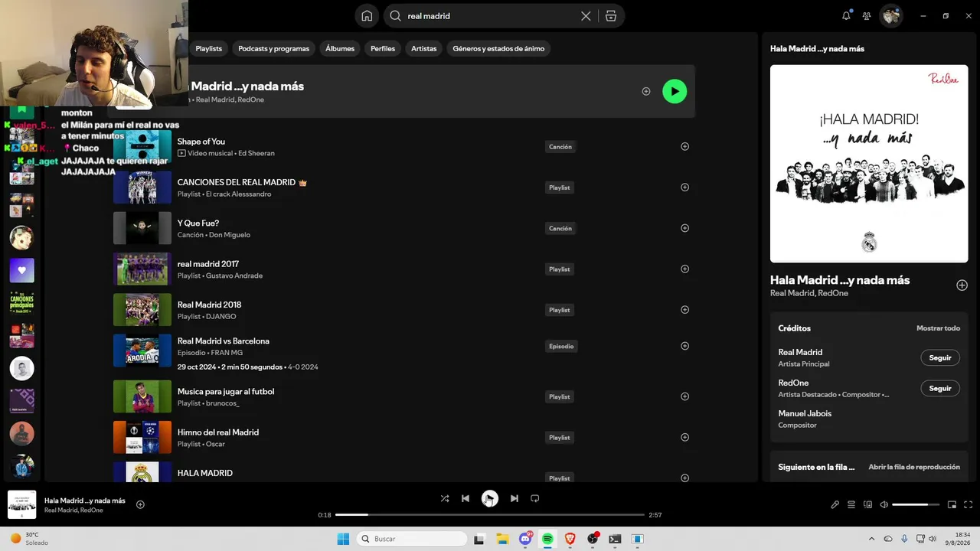The width and height of the screenshot is (980, 551).
Task: Open Connect to a device icon
Action: coord(867,504)
